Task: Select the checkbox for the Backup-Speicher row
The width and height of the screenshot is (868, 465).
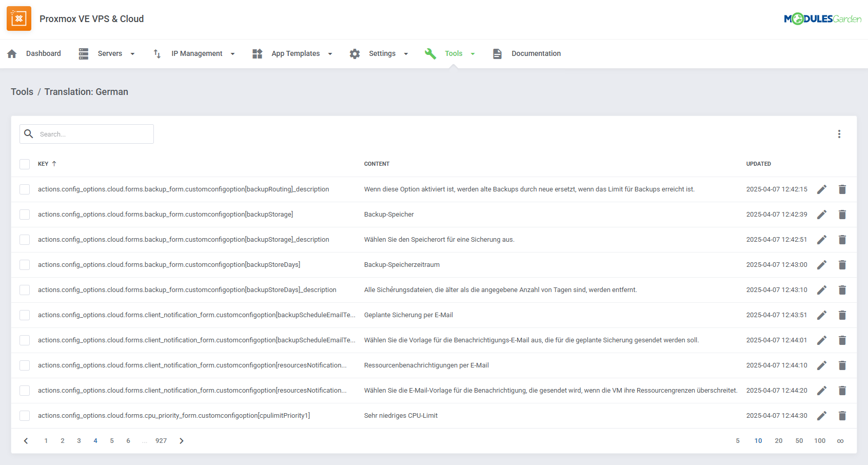Action: 24,215
